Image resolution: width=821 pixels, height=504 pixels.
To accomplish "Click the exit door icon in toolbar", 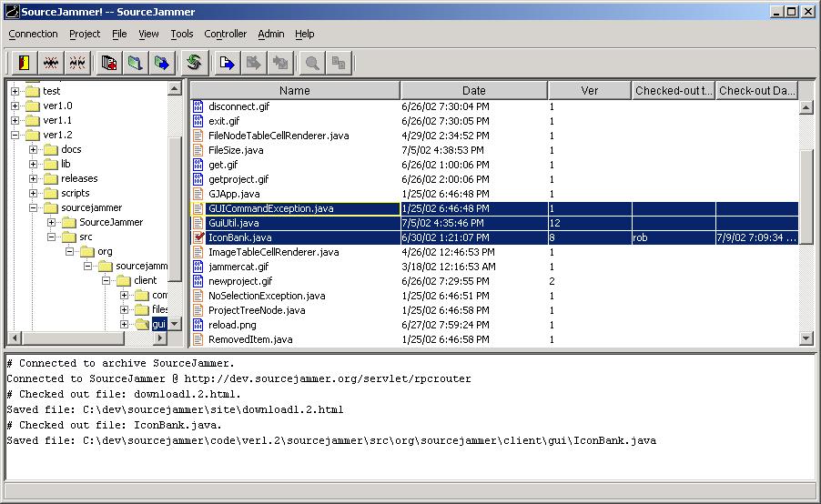I will 24,63.
